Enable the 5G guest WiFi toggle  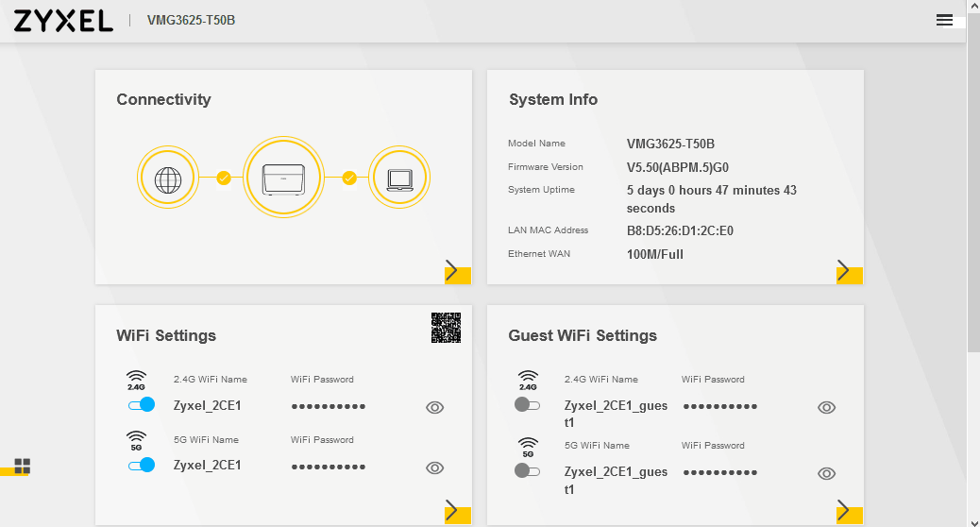pos(527,470)
